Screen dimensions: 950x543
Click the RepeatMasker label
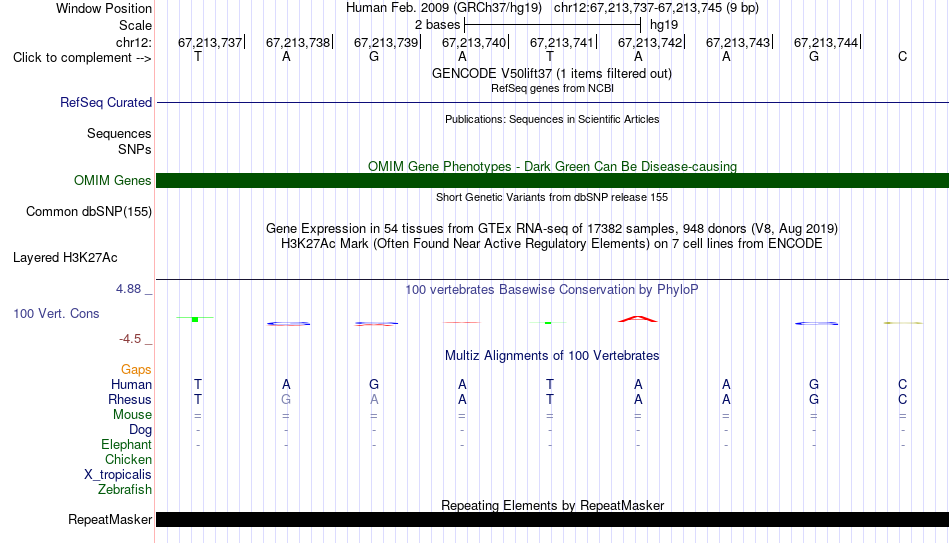click(x=110, y=519)
